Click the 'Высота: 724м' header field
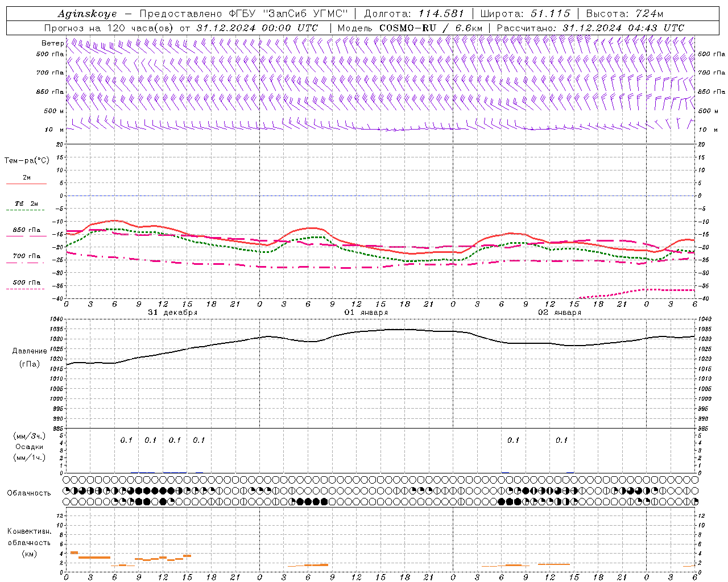This screenshot has width=728, height=582. pyautogui.click(x=624, y=14)
